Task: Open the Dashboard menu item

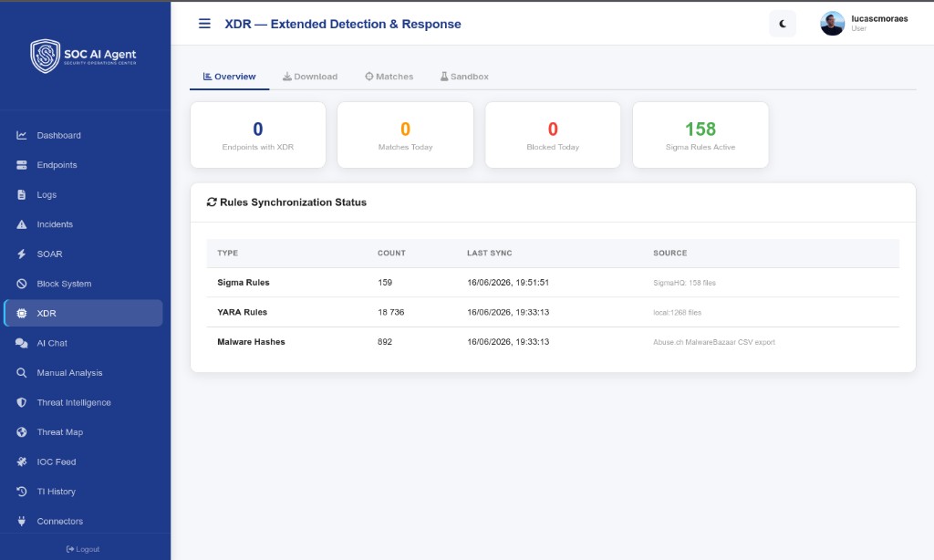Action: (x=83, y=135)
